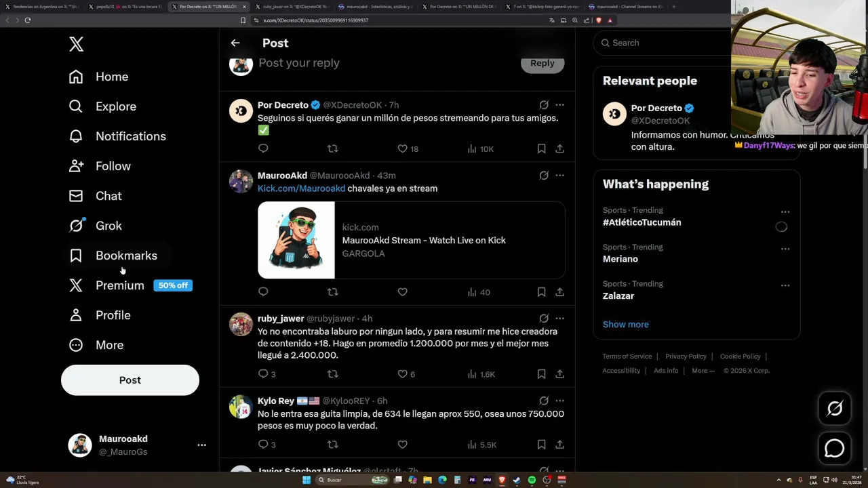Reply to MaurooAkd post
Image resolution: width=868 pixels, height=488 pixels.
coord(263,292)
